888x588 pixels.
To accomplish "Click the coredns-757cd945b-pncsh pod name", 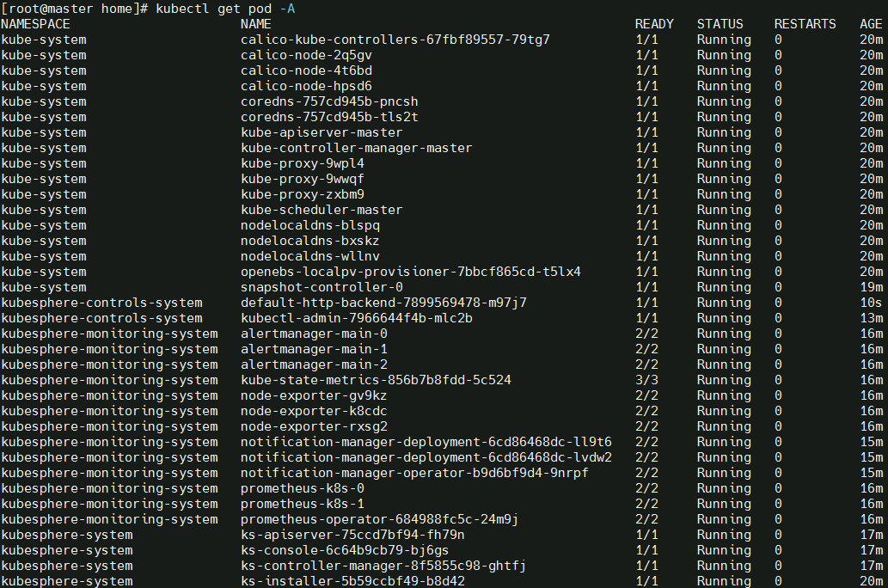I will (x=329, y=101).
